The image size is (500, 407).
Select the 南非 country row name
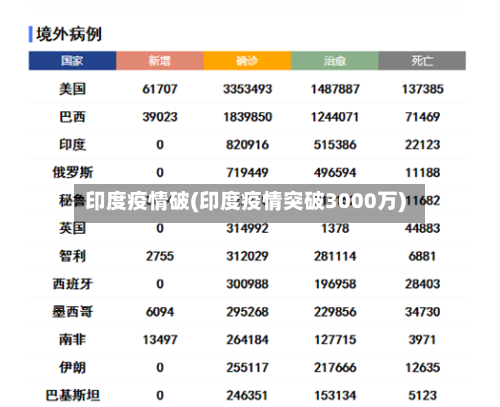tap(72, 340)
